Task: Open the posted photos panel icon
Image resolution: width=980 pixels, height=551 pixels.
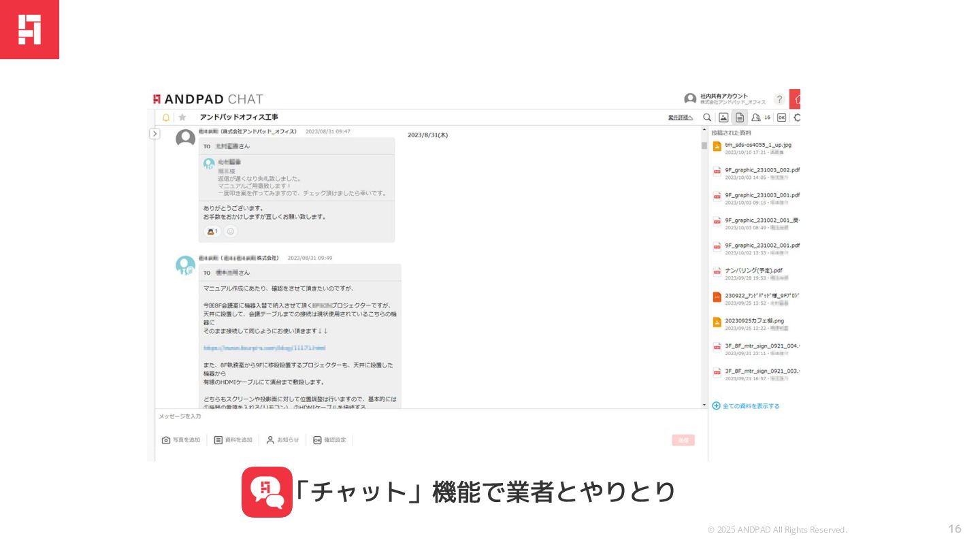Action: [x=723, y=117]
